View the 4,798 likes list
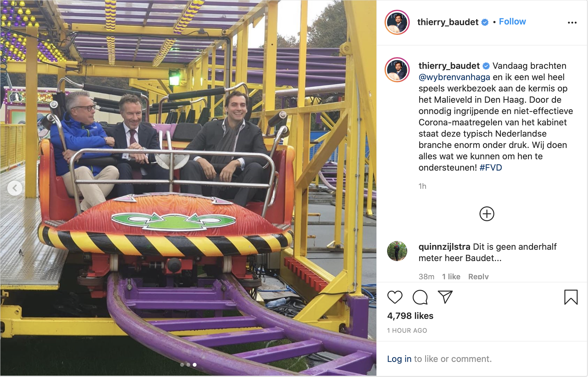The image size is (588, 377). (410, 316)
